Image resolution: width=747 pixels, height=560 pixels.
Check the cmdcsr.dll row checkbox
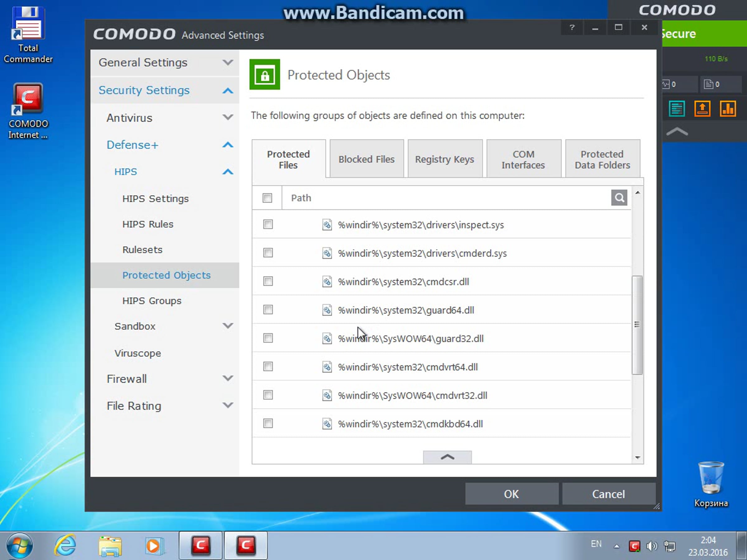click(268, 281)
